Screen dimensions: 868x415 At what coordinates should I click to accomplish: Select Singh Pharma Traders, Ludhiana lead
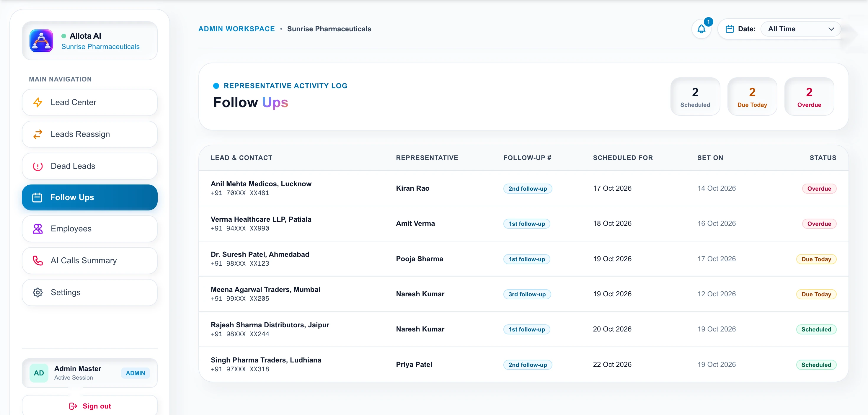coord(266,360)
